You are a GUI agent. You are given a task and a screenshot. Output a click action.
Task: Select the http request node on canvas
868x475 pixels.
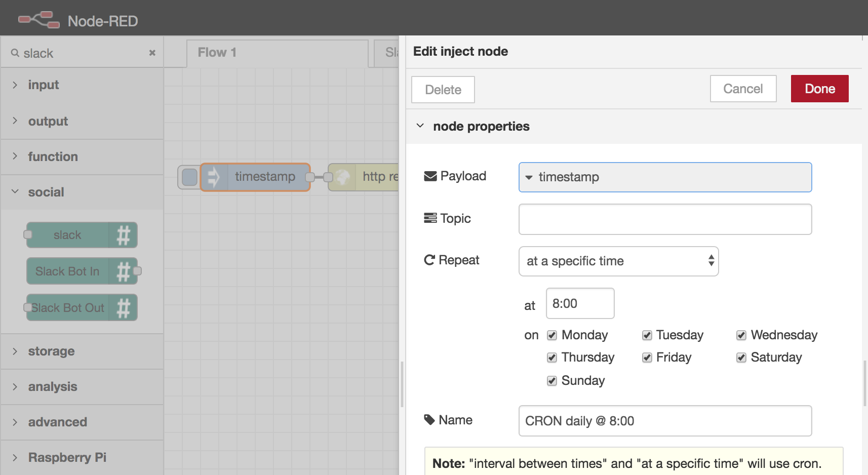364,177
